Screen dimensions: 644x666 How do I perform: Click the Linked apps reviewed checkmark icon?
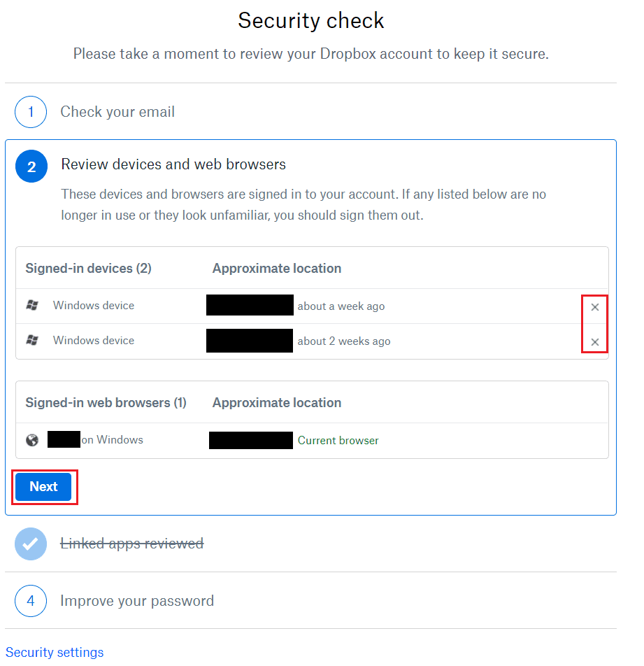31,544
